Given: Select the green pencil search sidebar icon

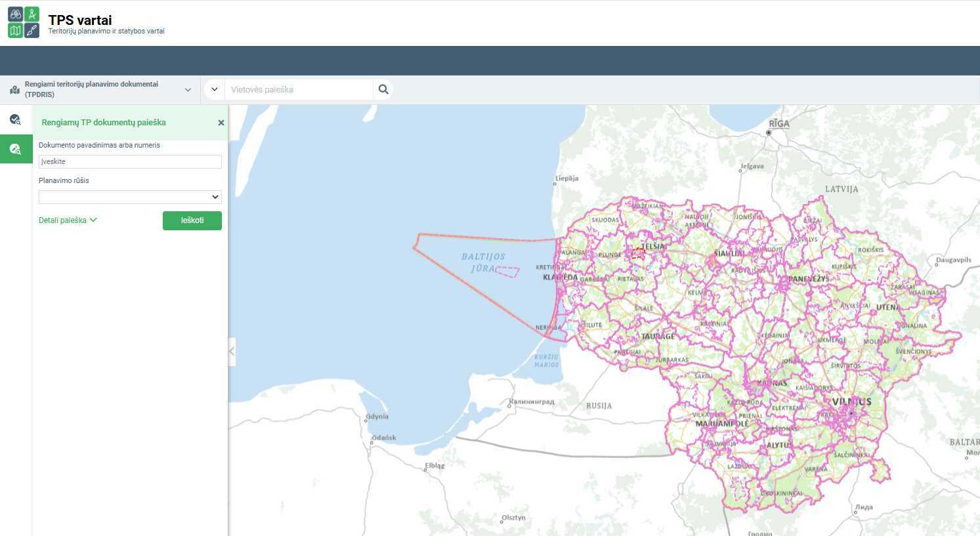Looking at the screenshot, I should click(x=15, y=150).
